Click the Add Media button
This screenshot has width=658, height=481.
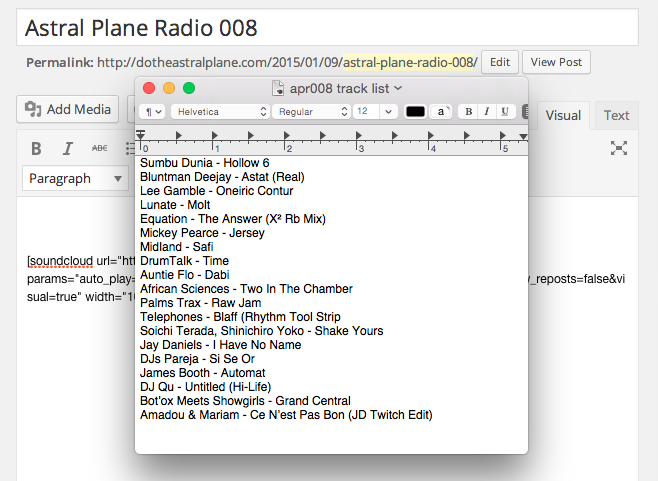[68, 109]
